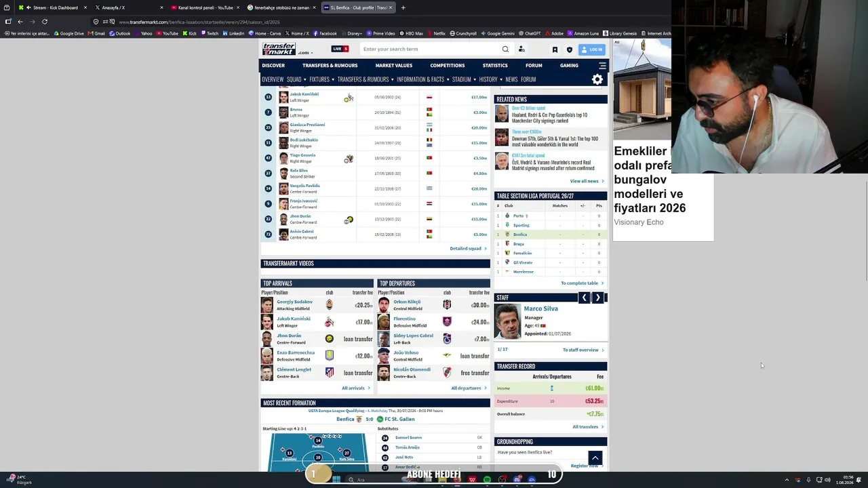Click the bookmark watchlist icon in header

pos(555,49)
